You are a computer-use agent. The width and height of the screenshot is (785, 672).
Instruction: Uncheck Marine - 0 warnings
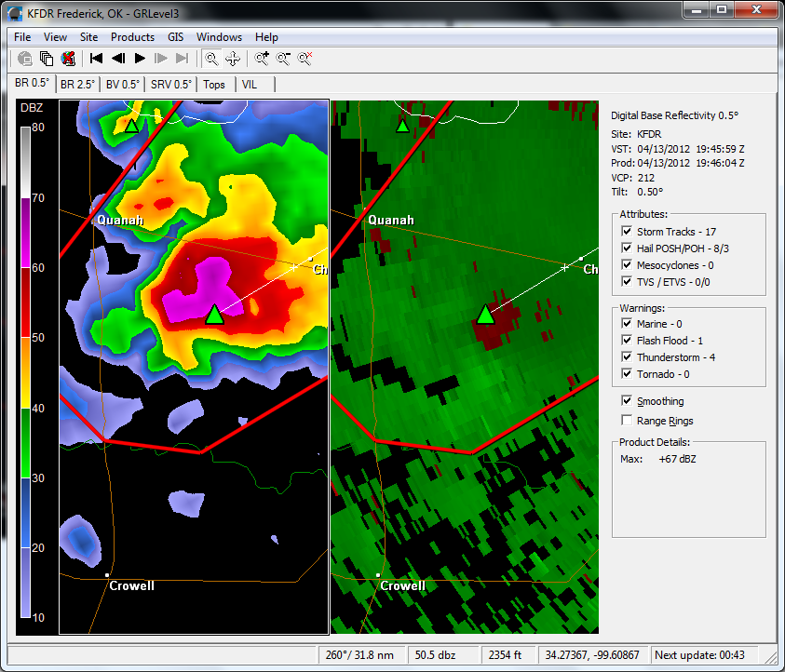tap(627, 323)
